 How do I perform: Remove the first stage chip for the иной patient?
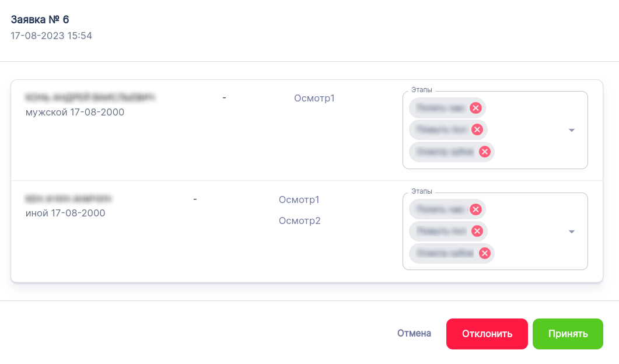click(x=475, y=209)
